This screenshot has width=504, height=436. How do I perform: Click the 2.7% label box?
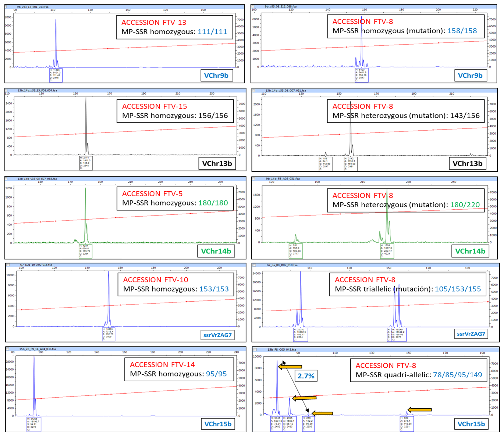click(306, 376)
